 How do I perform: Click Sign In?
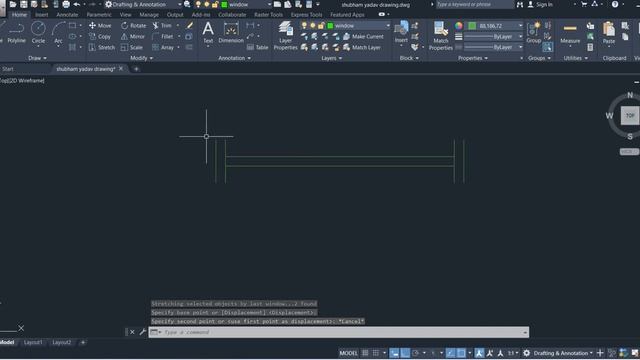540,4
